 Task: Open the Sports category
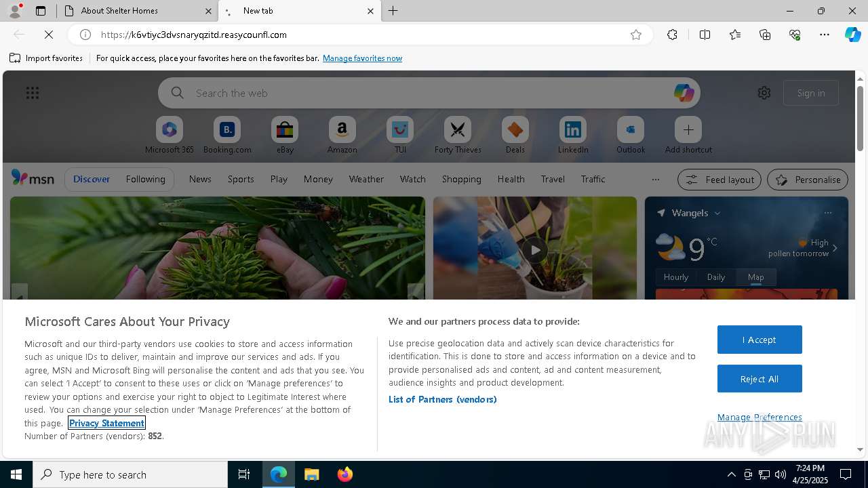pyautogui.click(x=241, y=179)
